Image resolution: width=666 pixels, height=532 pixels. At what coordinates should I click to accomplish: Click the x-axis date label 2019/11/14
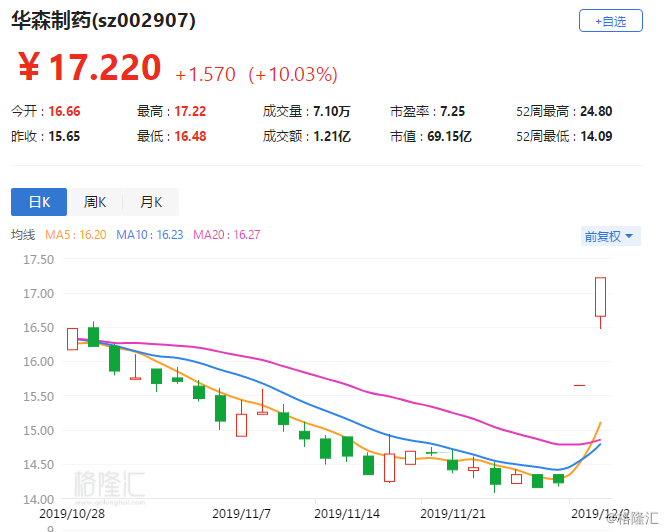coord(347,514)
